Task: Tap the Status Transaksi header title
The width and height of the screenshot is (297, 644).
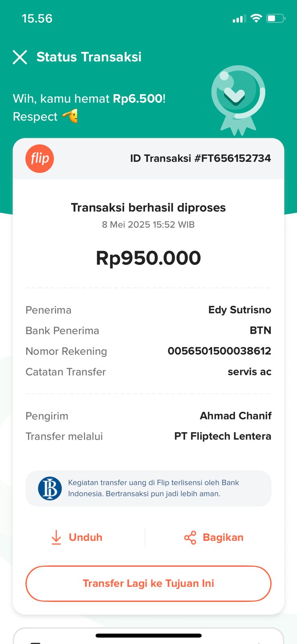Action: click(x=89, y=57)
